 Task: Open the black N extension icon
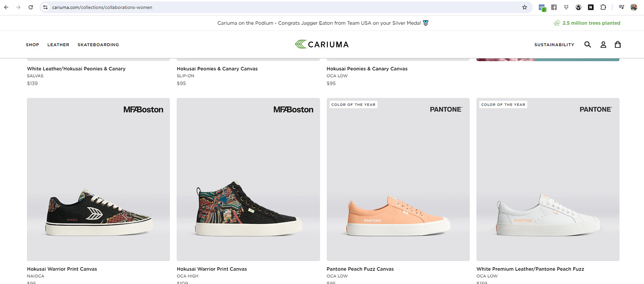tap(591, 7)
